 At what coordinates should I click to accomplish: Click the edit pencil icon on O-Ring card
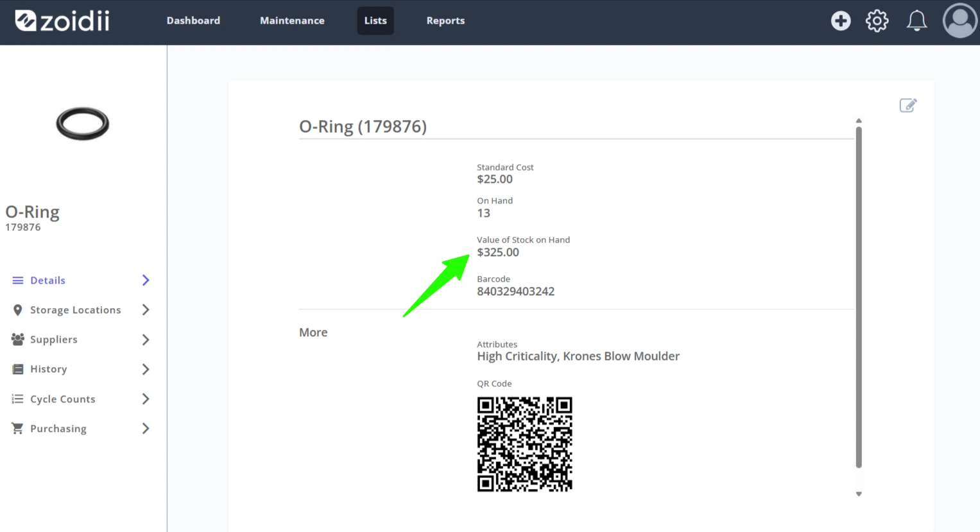click(908, 105)
